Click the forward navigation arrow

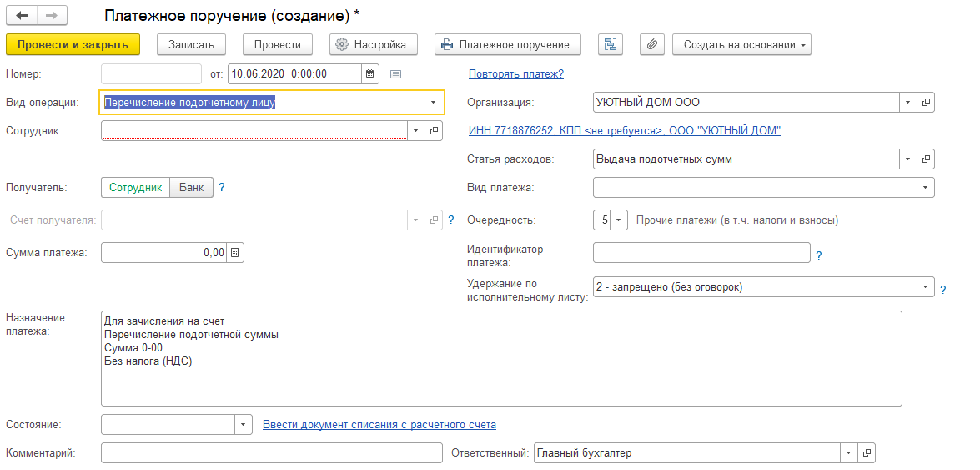[53, 13]
